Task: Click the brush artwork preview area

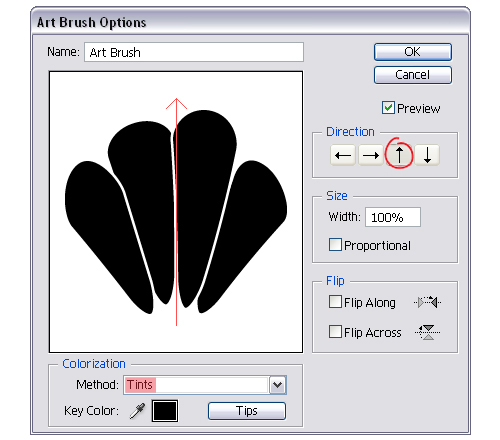Action: click(176, 212)
